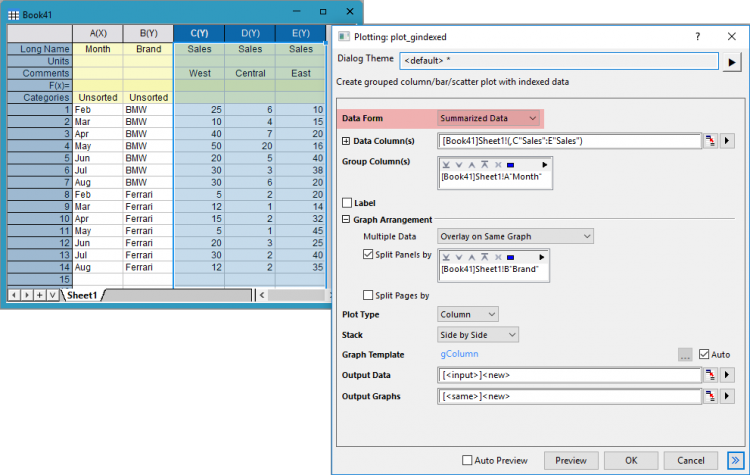Enable the Auto Preview checkbox
This screenshot has width=750, height=475.
pos(467,460)
